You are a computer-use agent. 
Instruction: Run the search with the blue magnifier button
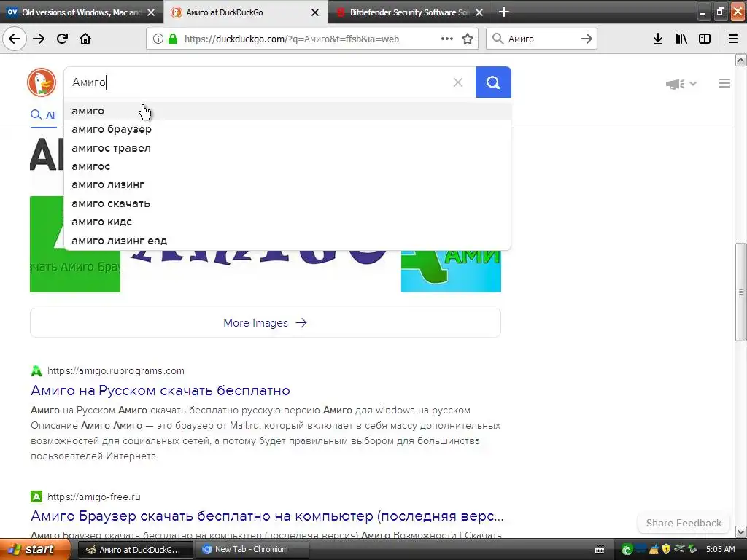point(493,82)
